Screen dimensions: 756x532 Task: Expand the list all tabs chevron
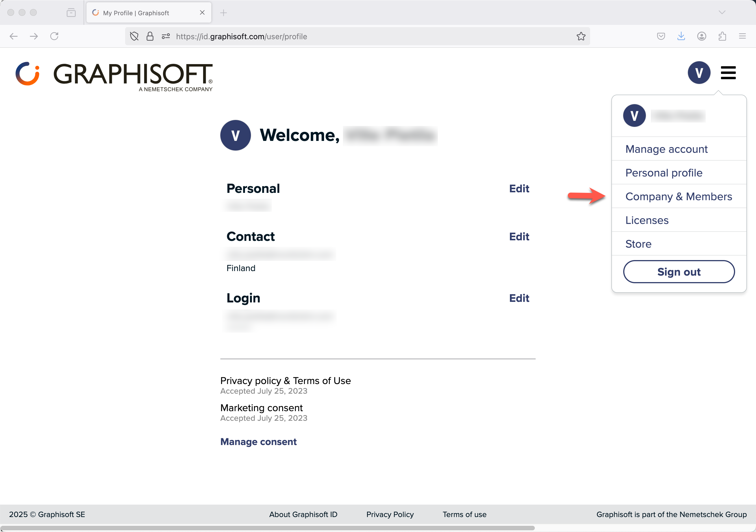tap(722, 12)
